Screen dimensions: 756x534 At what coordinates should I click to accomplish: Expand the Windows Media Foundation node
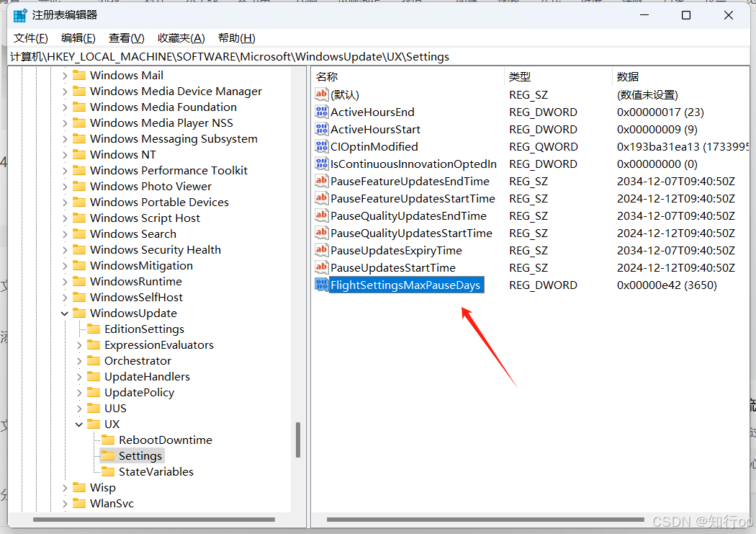(x=65, y=107)
